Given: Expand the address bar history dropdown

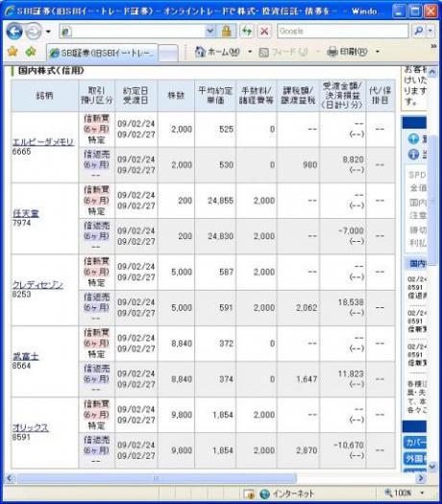Looking at the screenshot, I should coord(210,31).
